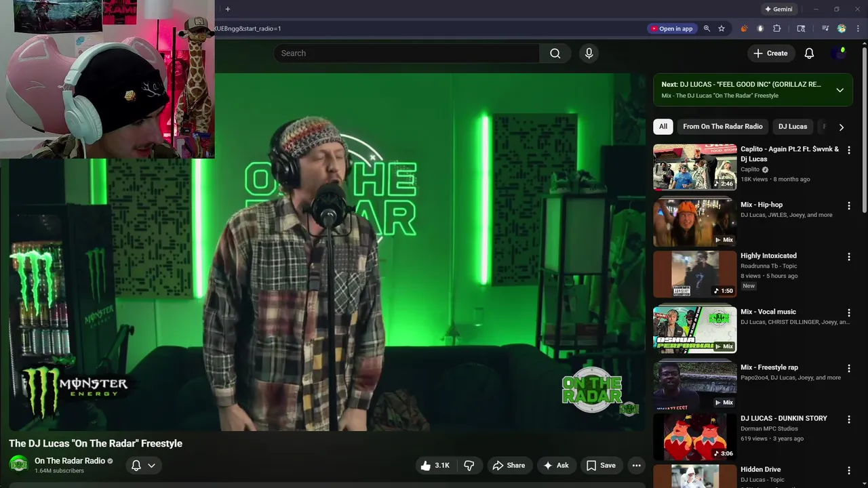Open options for Caplito - Again Pt.2 video
868x488 pixels.
pyautogui.click(x=848, y=150)
